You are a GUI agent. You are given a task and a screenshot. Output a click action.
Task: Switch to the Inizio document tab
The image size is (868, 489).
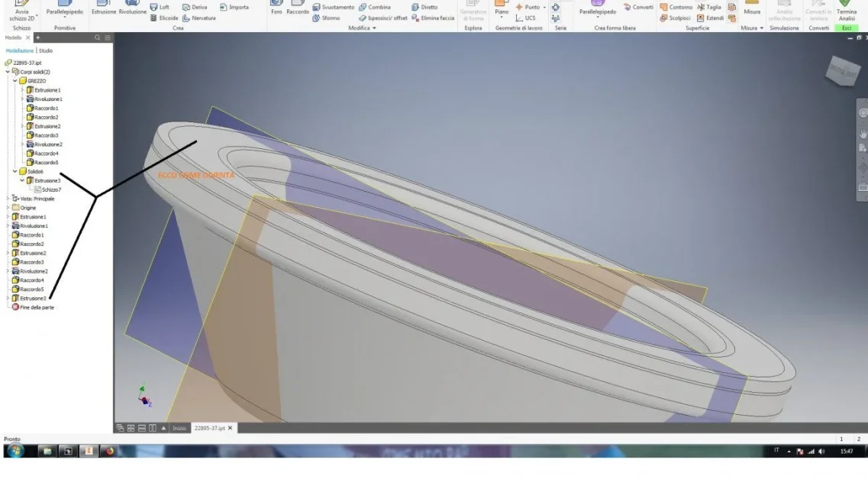(179, 428)
